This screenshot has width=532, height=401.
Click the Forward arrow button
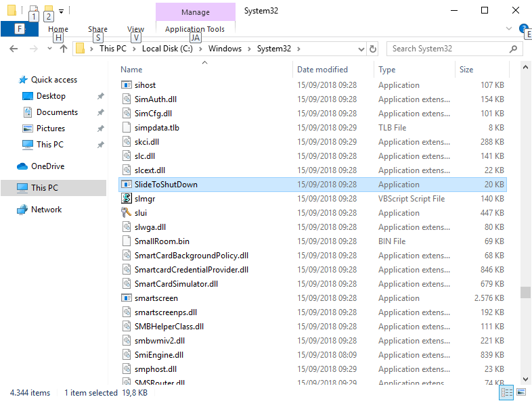(33, 49)
